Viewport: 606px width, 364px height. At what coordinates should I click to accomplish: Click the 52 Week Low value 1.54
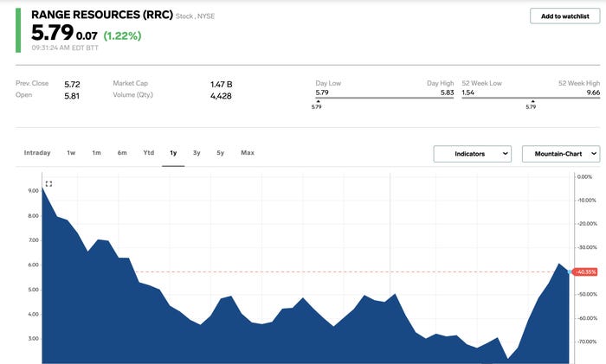[x=467, y=93]
